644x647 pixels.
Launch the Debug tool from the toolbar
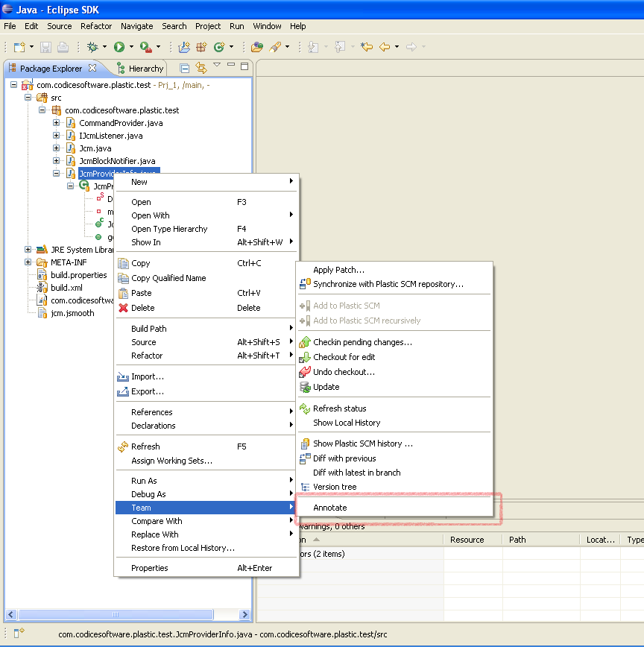91,46
